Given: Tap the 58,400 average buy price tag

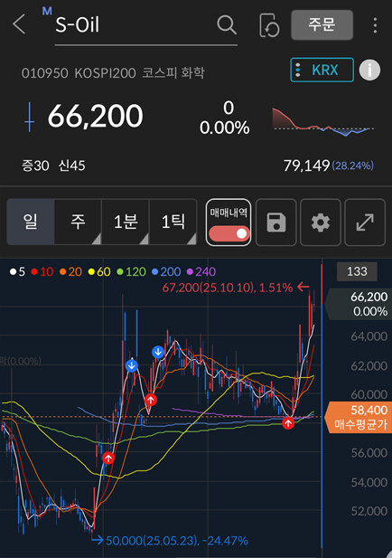Looking at the screenshot, I should [x=359, y=417].
